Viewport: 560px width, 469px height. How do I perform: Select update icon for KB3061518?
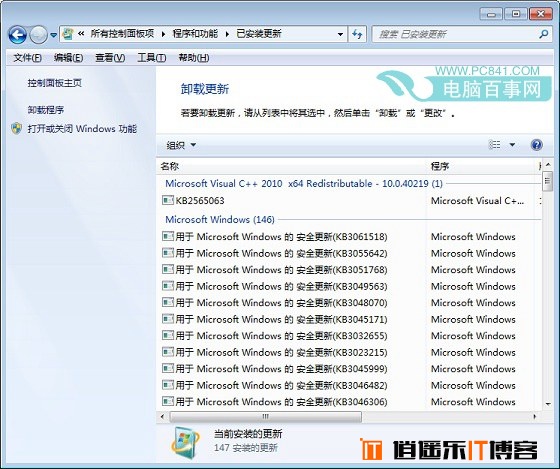(x=168, y=236)
